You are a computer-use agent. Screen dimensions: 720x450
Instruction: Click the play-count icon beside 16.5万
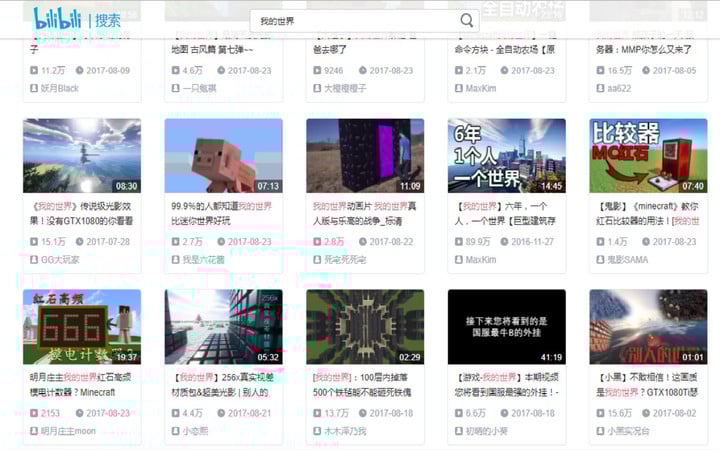click(600, 70)
